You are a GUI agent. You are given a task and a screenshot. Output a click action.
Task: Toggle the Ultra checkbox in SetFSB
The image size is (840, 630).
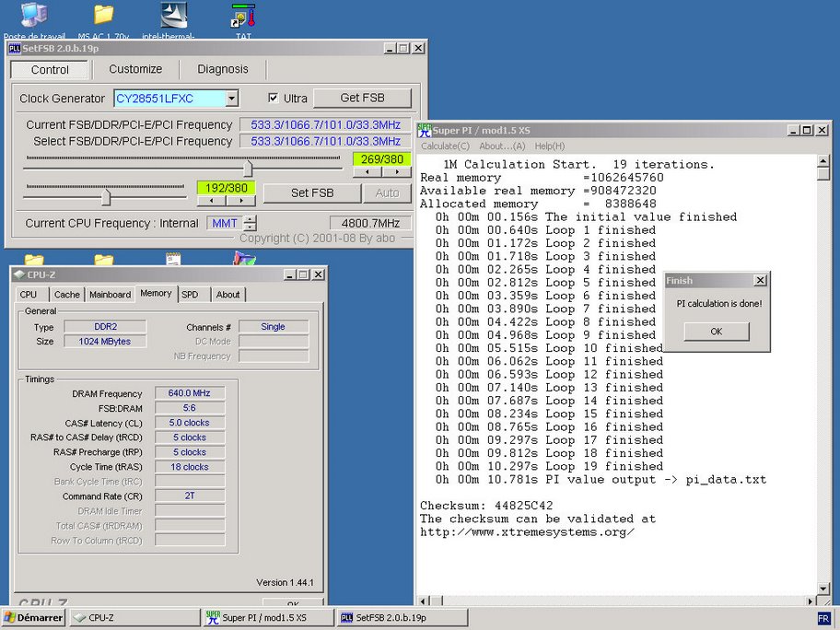click(274, 98)
